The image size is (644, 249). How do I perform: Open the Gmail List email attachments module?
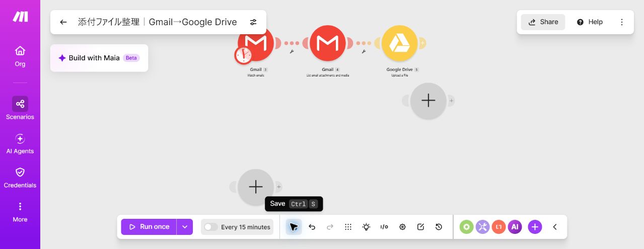(x=328, y=43)
